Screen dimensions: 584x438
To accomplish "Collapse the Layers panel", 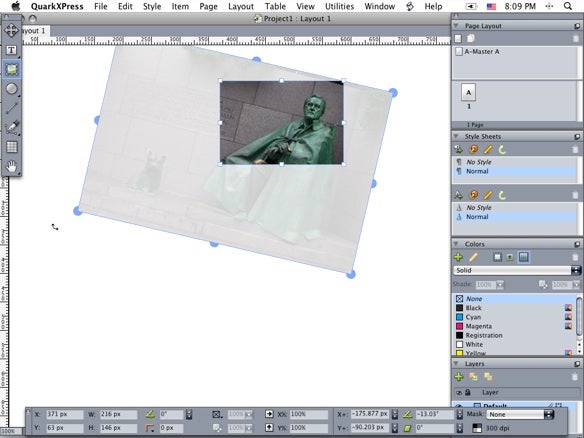I will (456, 364).
